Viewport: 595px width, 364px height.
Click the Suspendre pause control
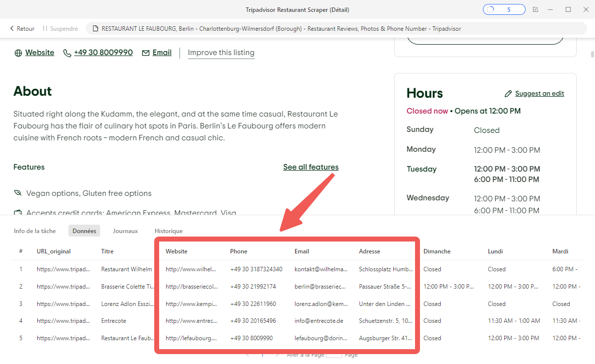coord(59,28)
